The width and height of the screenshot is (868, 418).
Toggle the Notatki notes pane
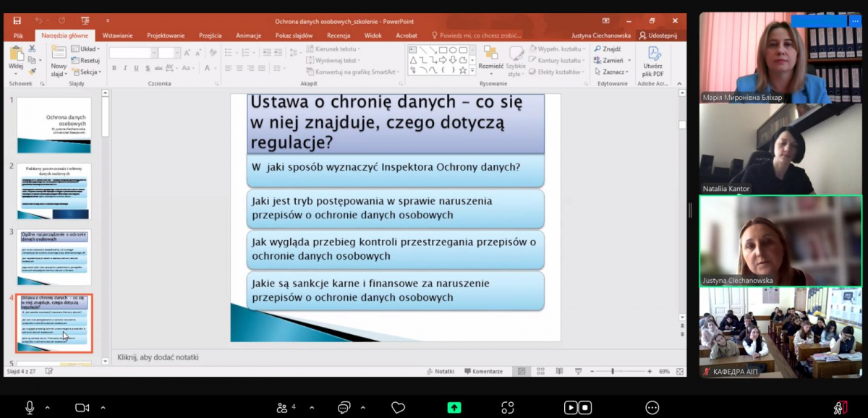click(x=440, y=371)
